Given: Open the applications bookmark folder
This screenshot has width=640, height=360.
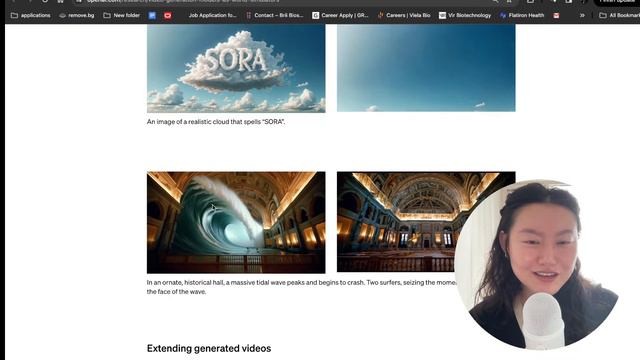Looking at the screenshot, I should click(31, 16).
